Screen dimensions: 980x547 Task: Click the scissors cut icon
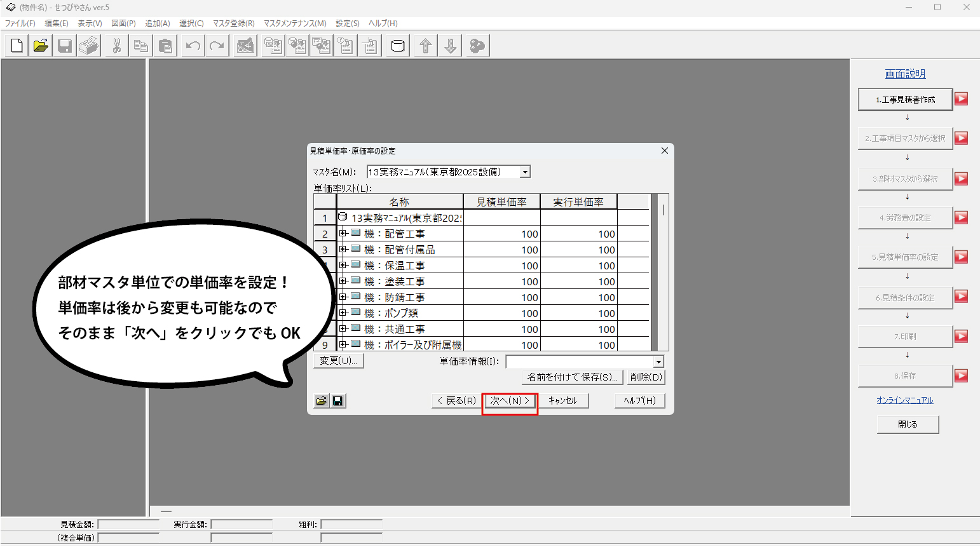117,46
